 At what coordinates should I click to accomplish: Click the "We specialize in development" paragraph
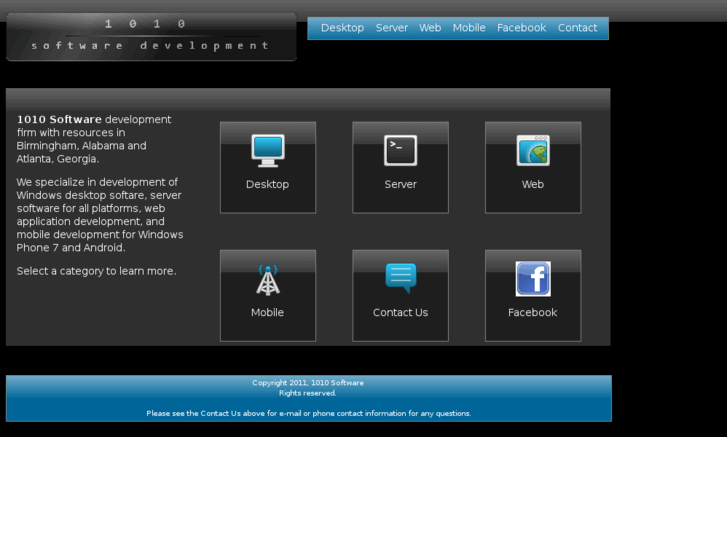coord(100,215)
